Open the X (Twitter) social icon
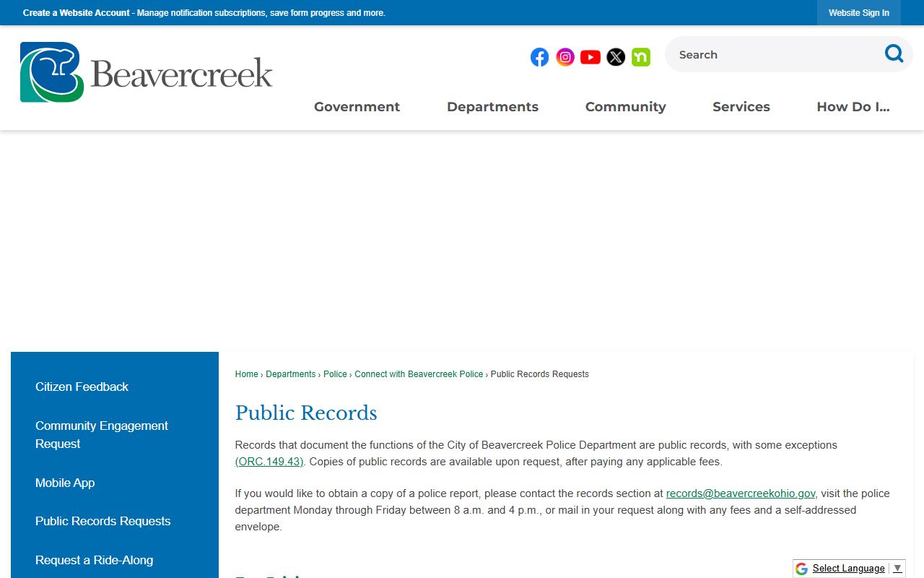Screen dimensions: 924x578 coord(616,57)
